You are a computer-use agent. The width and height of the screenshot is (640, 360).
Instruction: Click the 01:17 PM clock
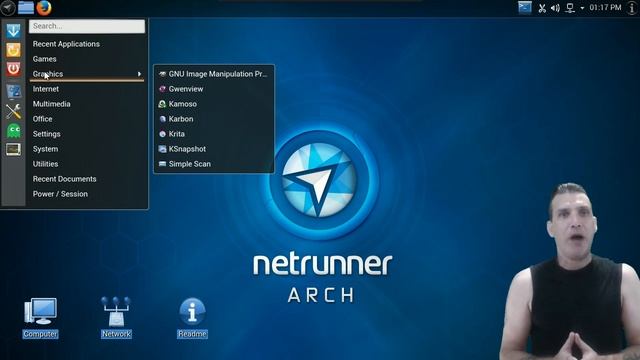click(605, 8)
